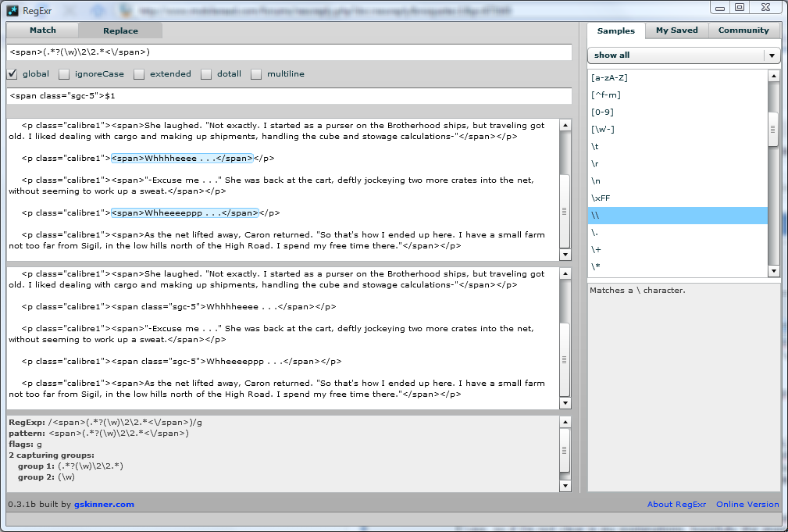788x532 pixels.
Task: Click result text scrollbar down arrow
Action: pos(565,403)
